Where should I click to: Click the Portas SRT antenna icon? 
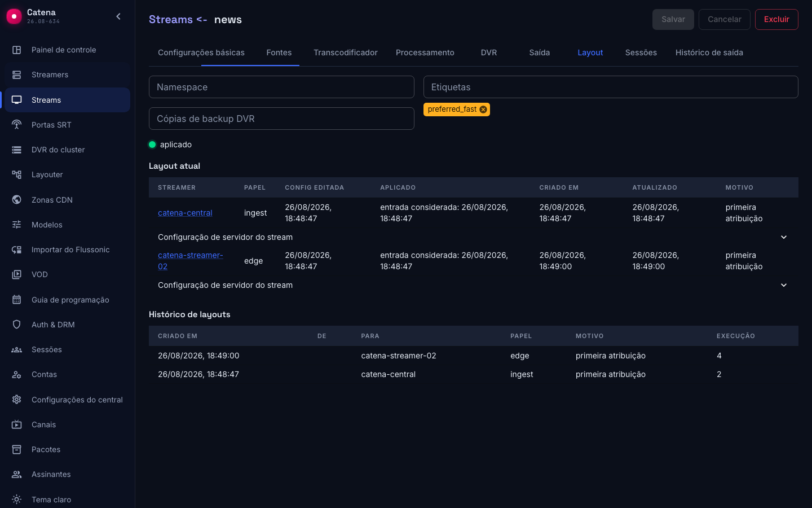pyautogui.click(x=17, y=125)
